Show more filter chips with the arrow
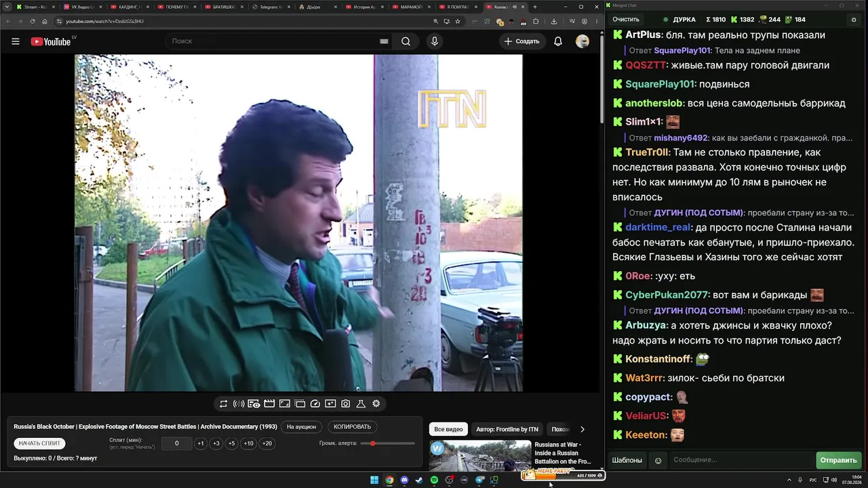This screenshot has height=488, width=868. tap(582, 429)
